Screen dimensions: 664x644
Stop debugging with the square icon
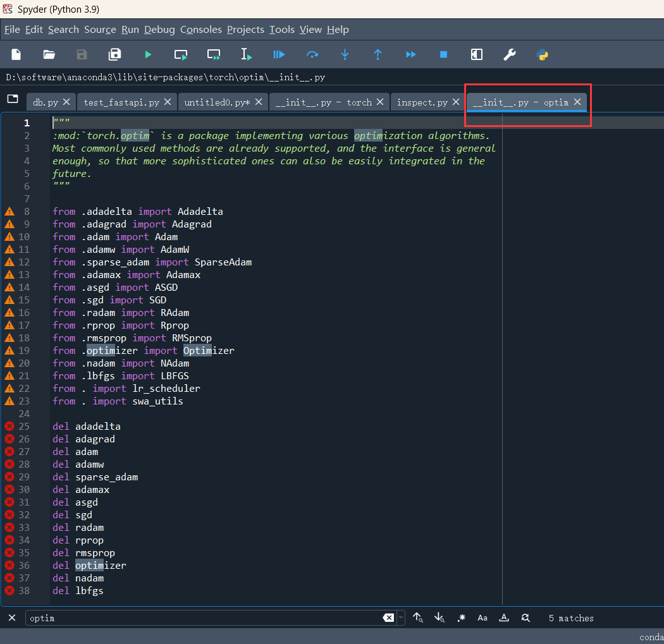click(443, 54)
